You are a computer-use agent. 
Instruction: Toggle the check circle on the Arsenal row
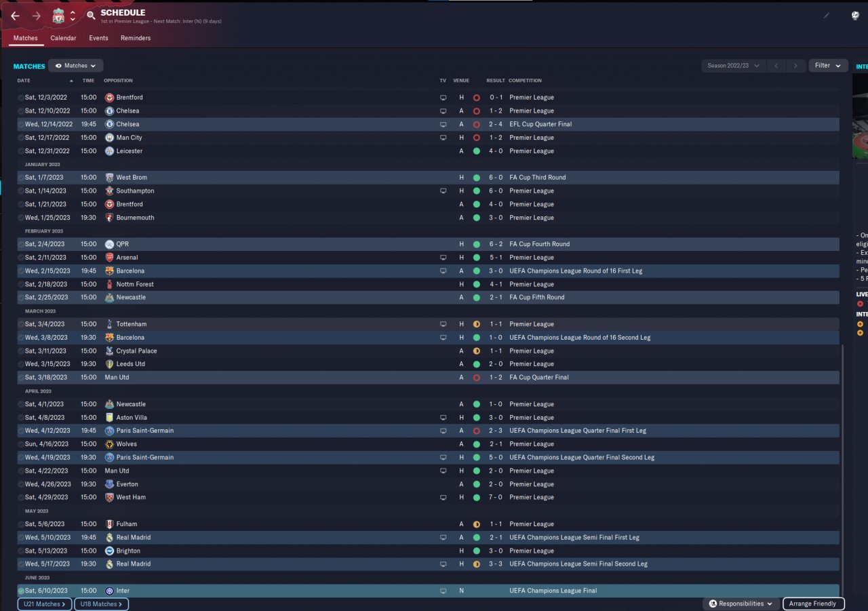tap(21, 258)
